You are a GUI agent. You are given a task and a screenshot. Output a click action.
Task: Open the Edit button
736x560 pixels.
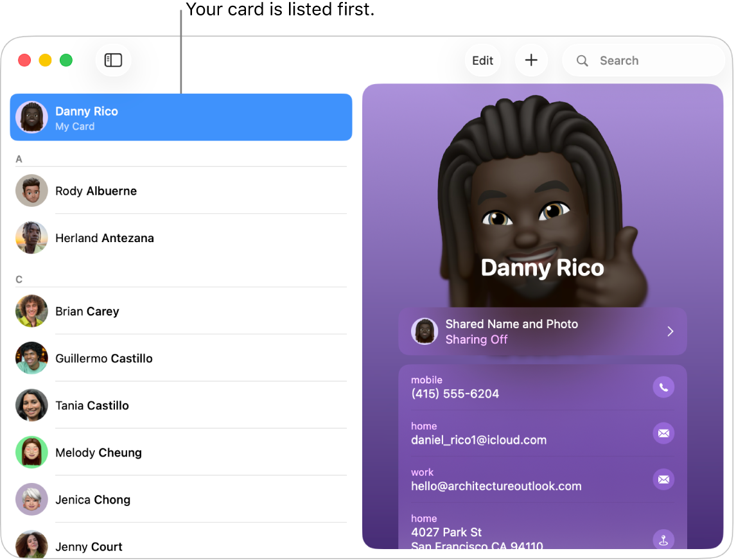click(x=482, y=60)
